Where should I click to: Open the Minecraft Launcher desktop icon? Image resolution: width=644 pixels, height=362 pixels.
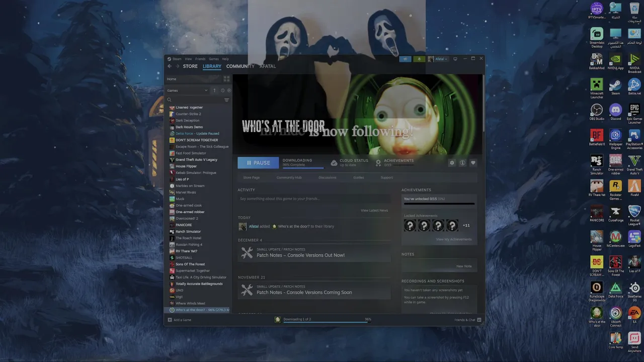coord(597,88)
